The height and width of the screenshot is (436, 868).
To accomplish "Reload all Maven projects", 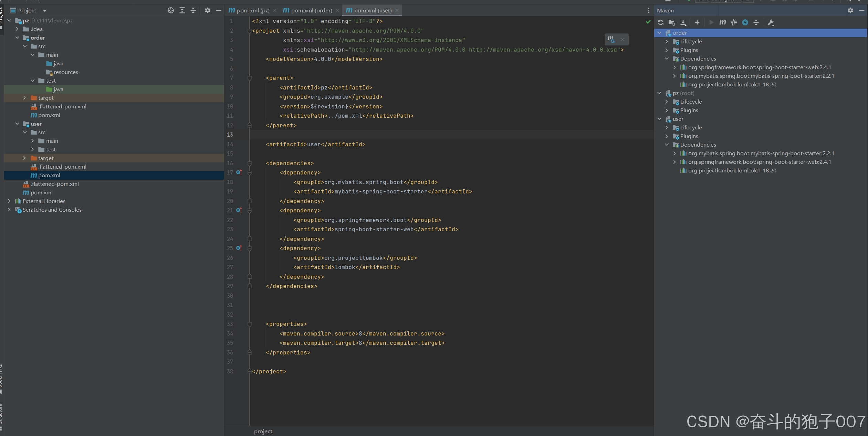I will tap(660, 22).
